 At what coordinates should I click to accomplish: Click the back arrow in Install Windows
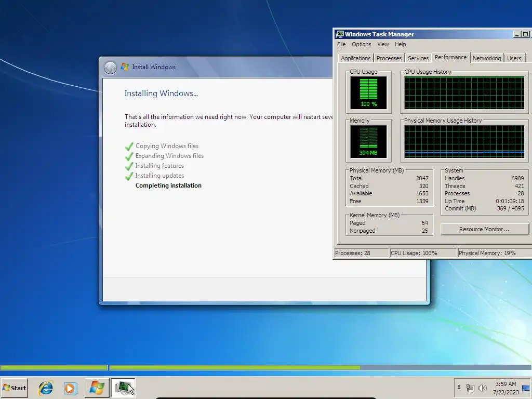tap(110, 67)
